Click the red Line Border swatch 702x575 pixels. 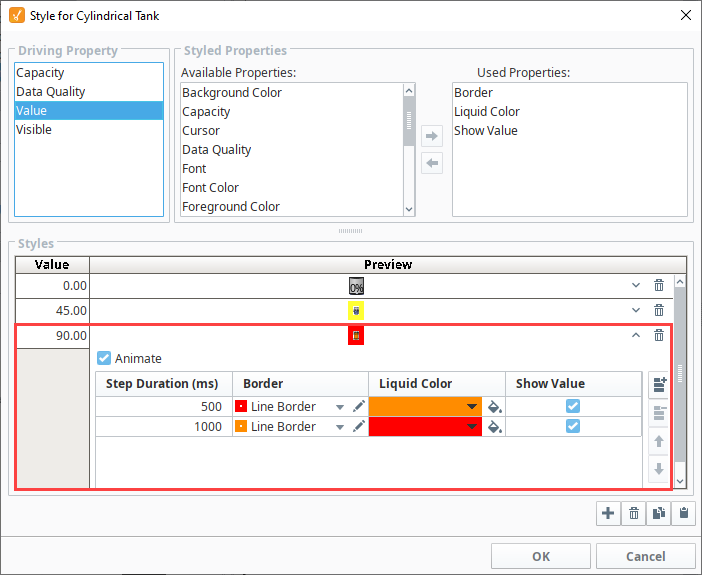point(241,406)
